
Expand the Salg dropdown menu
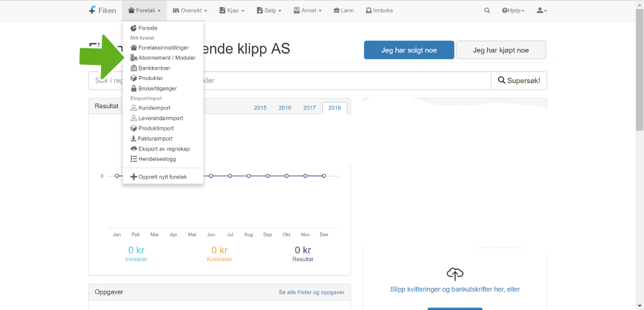(x=270, y=10)
